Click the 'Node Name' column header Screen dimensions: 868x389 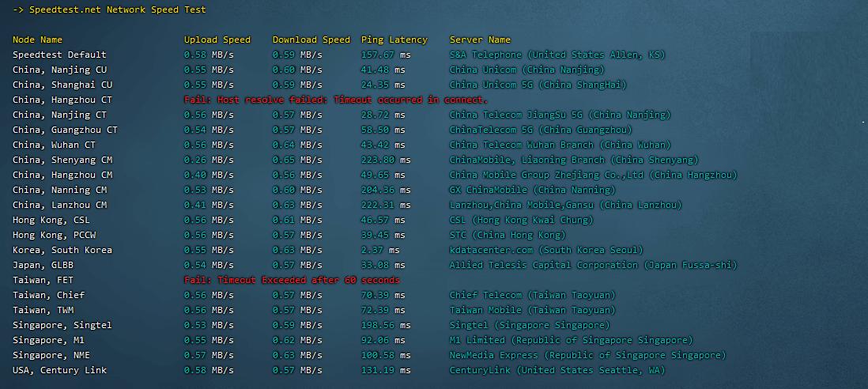[38, 40]
